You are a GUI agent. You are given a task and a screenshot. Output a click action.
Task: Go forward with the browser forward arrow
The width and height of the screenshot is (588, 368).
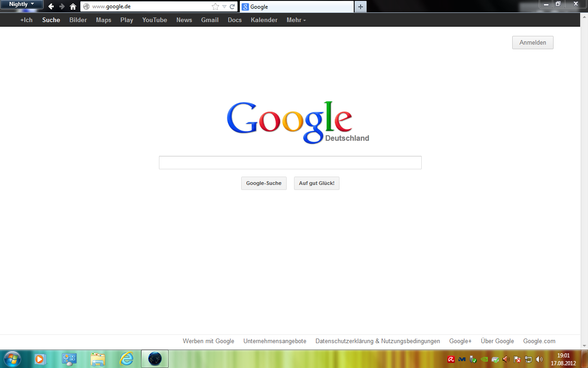tap(62, 6)
